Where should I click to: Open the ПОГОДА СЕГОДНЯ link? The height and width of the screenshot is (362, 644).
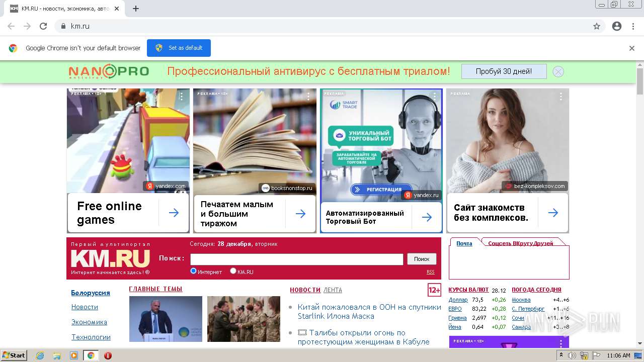click(x=536, y=290)
